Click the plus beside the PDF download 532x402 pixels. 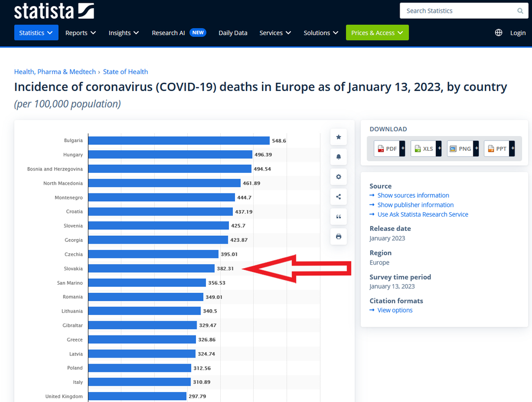[x=402, y=149]
